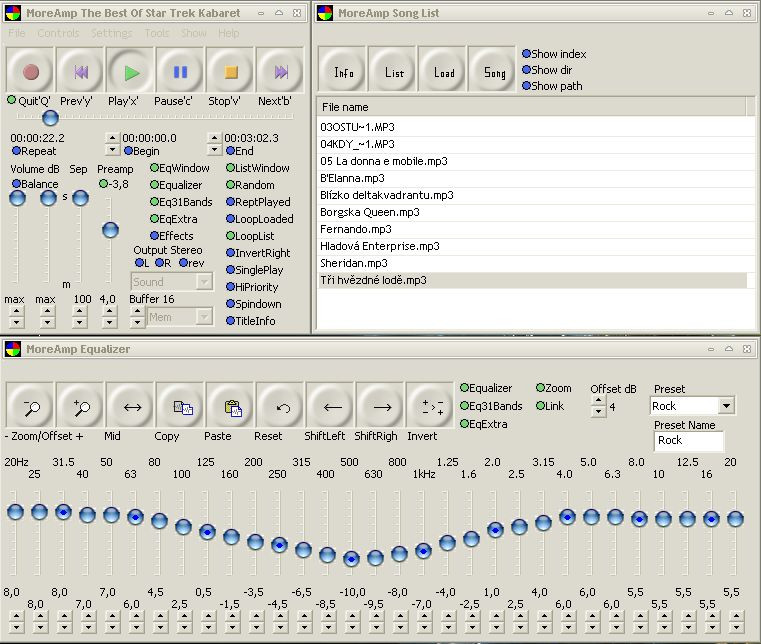Select Hladová Enterprise.mp3 in the list
Screen dimensions: 761x644
[x=532, y=246]
